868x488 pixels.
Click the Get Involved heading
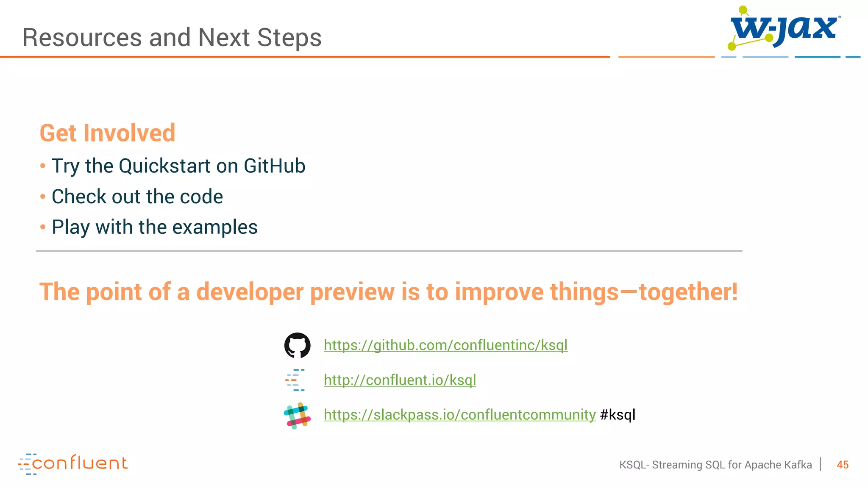[x=107, y=133]
